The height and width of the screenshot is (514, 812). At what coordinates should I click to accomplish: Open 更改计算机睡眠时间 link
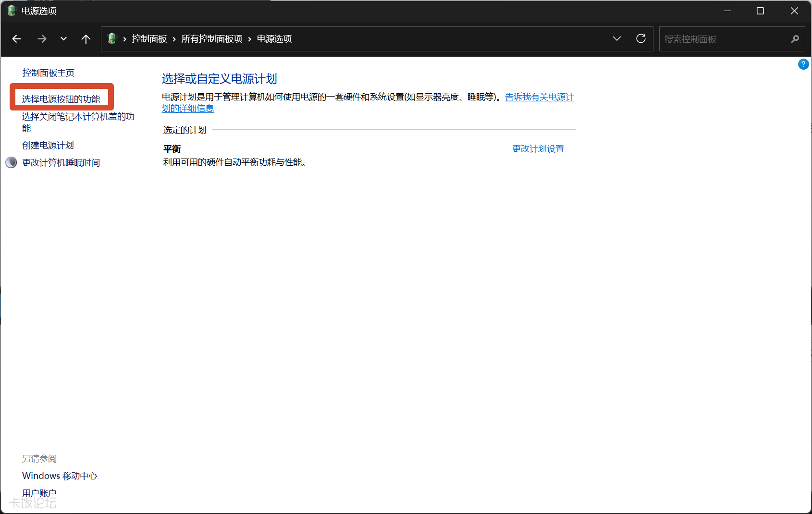(x=61, y=162)
